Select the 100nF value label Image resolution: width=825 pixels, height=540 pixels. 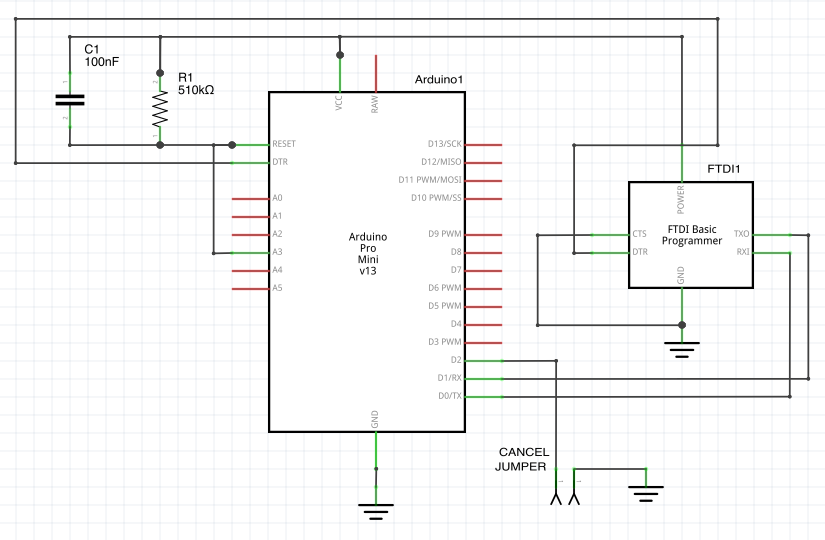pos(102,62)
